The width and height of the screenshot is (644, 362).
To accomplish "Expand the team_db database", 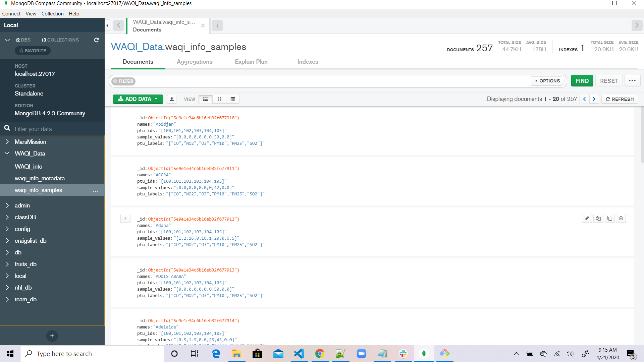I will tap(7, 299).
